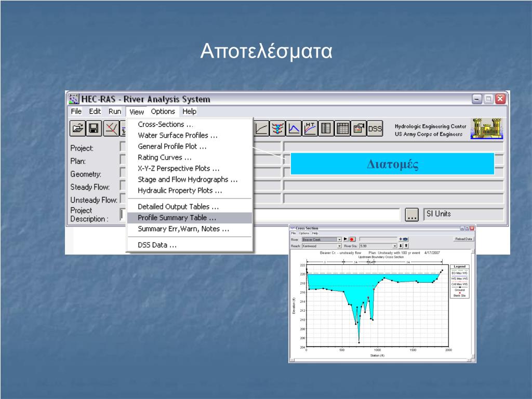Minimize the HEC-RAS main window
Screen dimensions: 532x399
click(x=477, y=99)
